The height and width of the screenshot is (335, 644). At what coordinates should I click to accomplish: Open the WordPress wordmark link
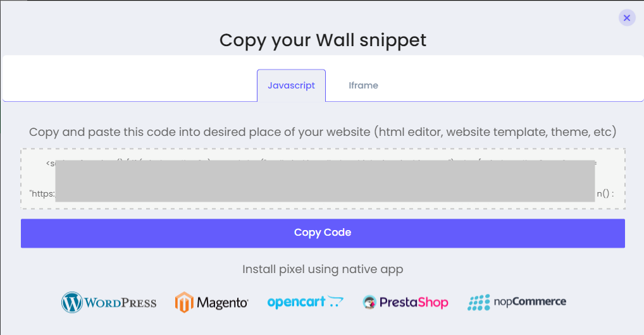point(120,303)
